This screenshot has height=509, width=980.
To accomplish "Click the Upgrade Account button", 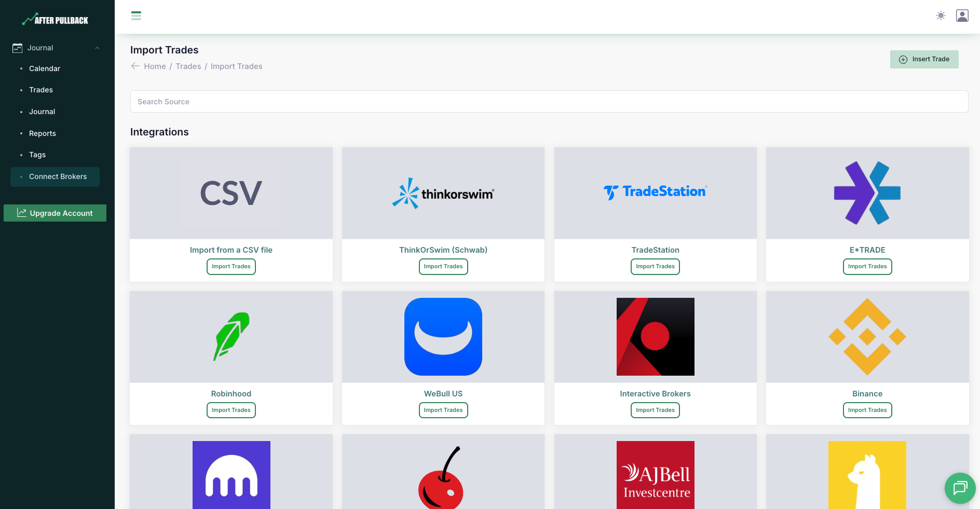I will coord(55,213).
